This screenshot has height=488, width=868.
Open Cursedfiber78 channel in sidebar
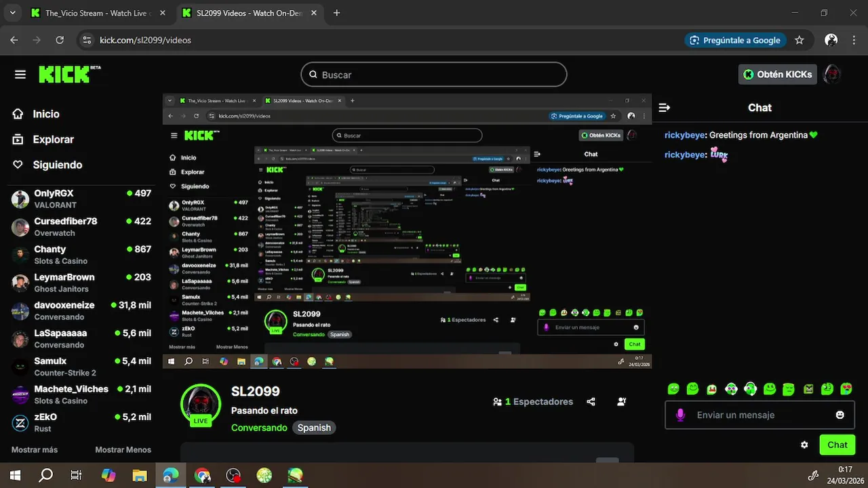pos(81,227)
